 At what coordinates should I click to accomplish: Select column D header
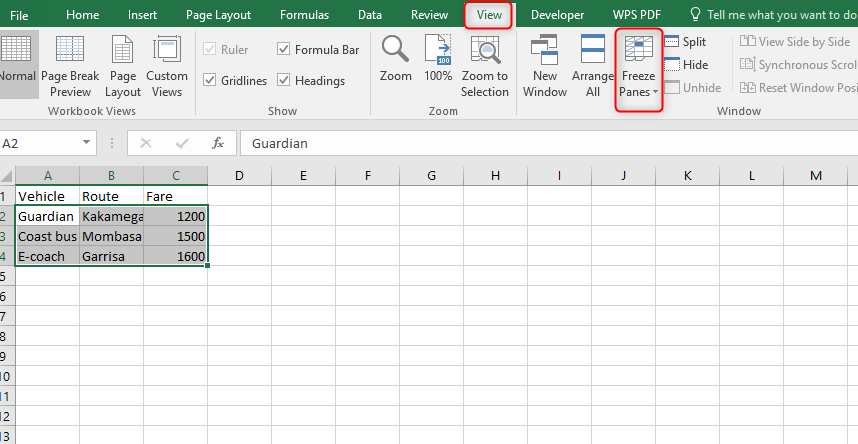click(239, 176)
